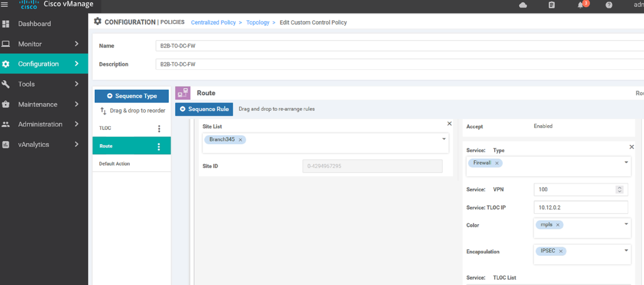644x285 pixels.
Task: Go to Centralized Policy breadcrumb
Action: tap(213, 23)
